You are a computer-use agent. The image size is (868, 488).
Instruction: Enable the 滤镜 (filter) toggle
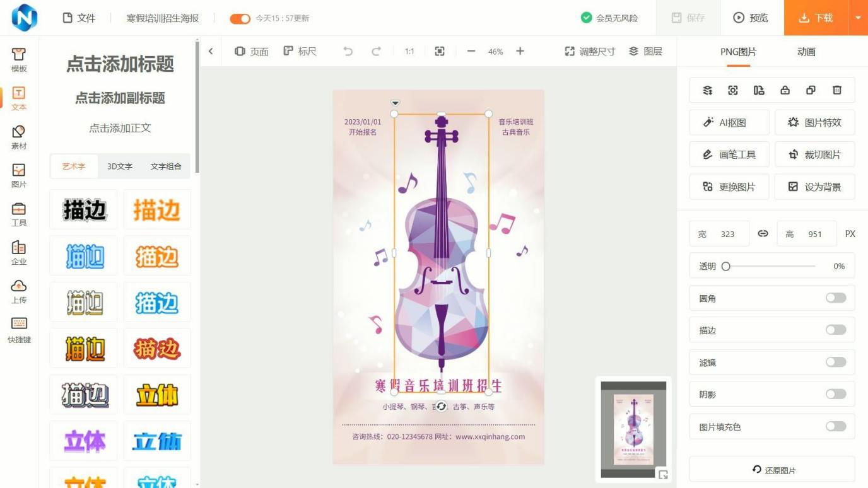835,362
